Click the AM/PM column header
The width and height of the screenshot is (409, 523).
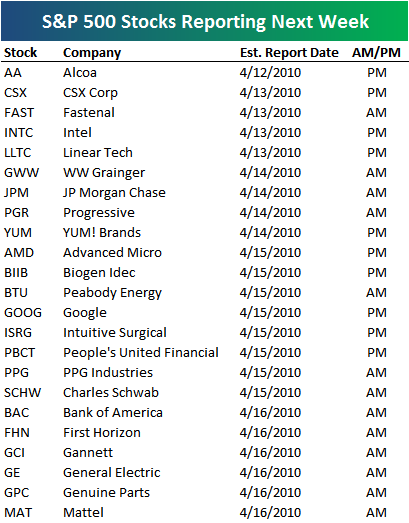[x=376, y=53]
